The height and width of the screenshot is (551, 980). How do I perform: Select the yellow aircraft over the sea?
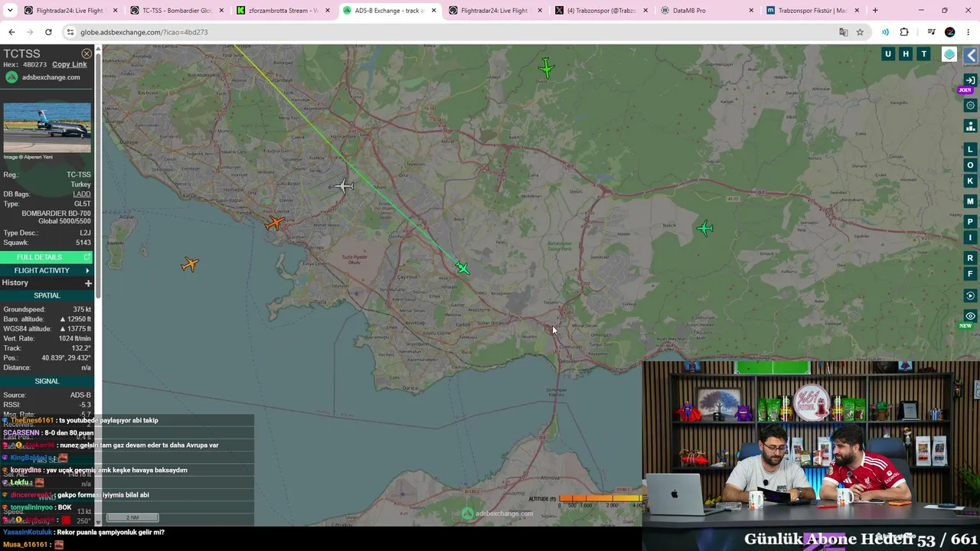190,265
